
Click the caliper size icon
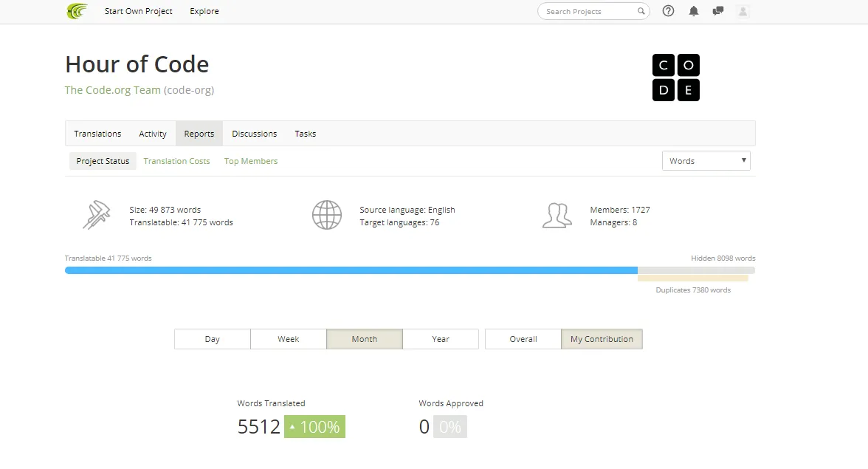[x=96, y=215]
